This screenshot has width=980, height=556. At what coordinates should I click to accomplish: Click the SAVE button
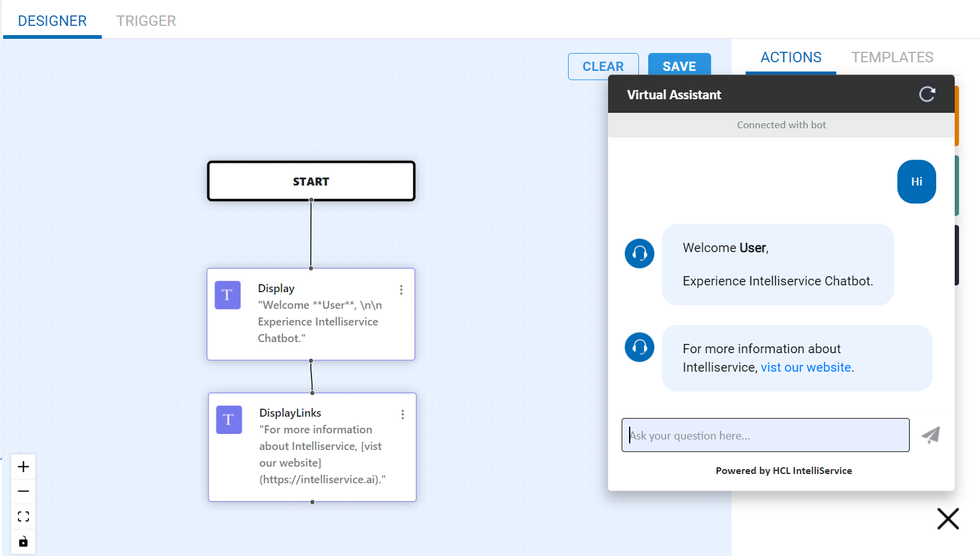(x=679, y=66)
